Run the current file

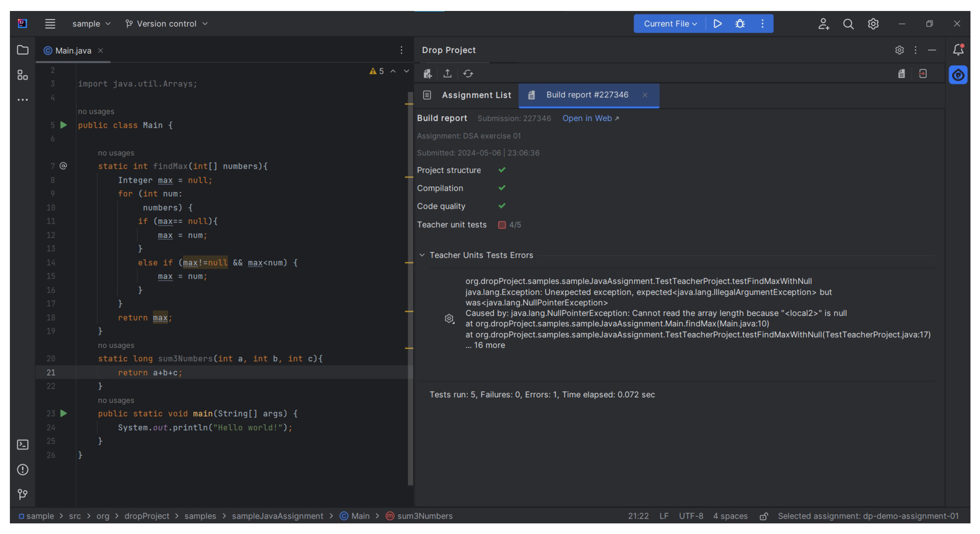(x=717, y=23)
